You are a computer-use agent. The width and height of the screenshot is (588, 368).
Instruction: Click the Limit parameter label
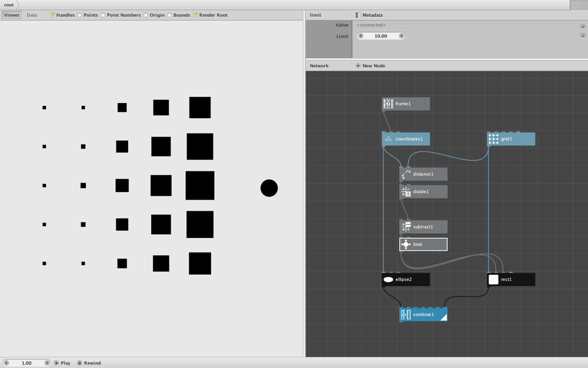[342, 37]
